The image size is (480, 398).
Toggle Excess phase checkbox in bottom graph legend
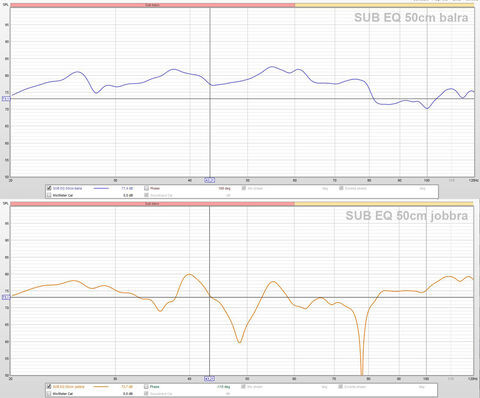[341, 387]
